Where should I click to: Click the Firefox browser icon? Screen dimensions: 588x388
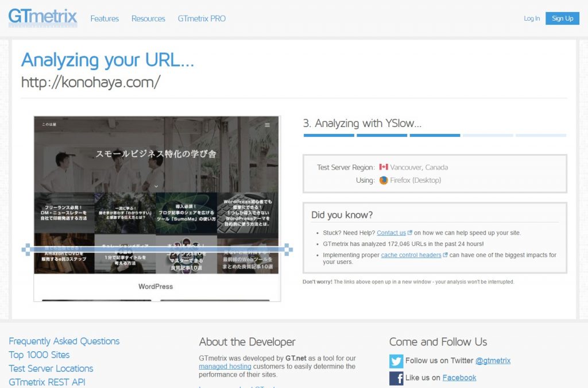point(384,180)
